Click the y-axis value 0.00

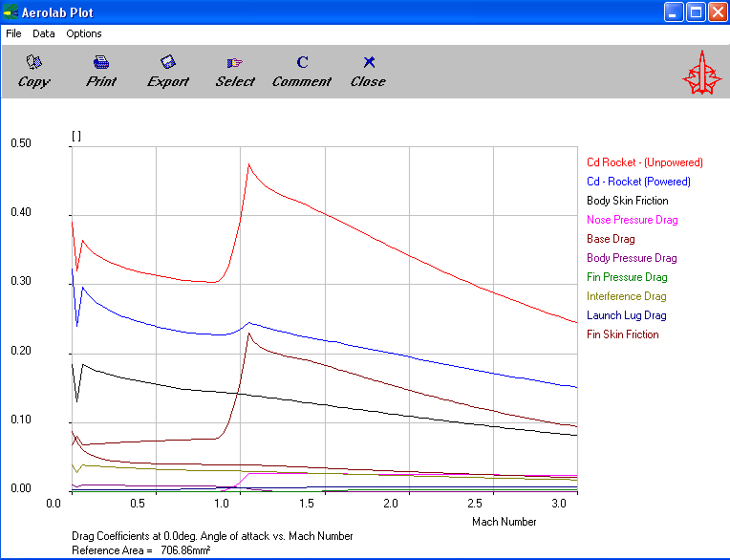(x=21, y=488)
